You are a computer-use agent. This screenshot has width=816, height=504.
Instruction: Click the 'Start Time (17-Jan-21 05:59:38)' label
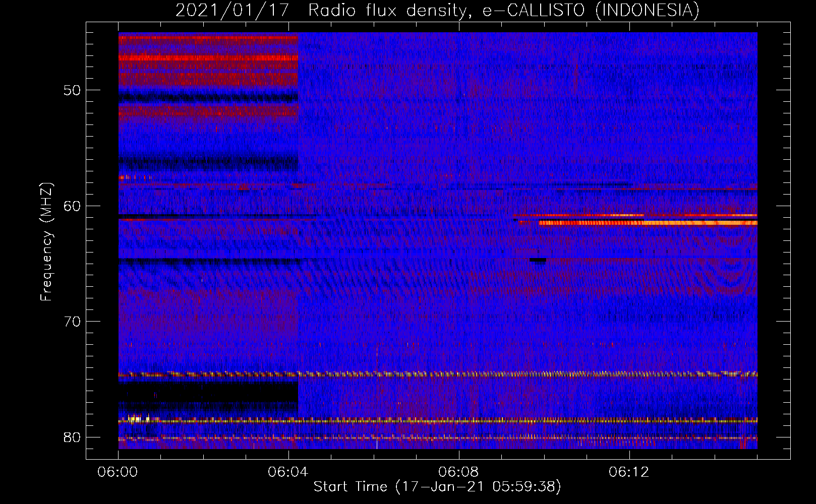tap(437, 487)
